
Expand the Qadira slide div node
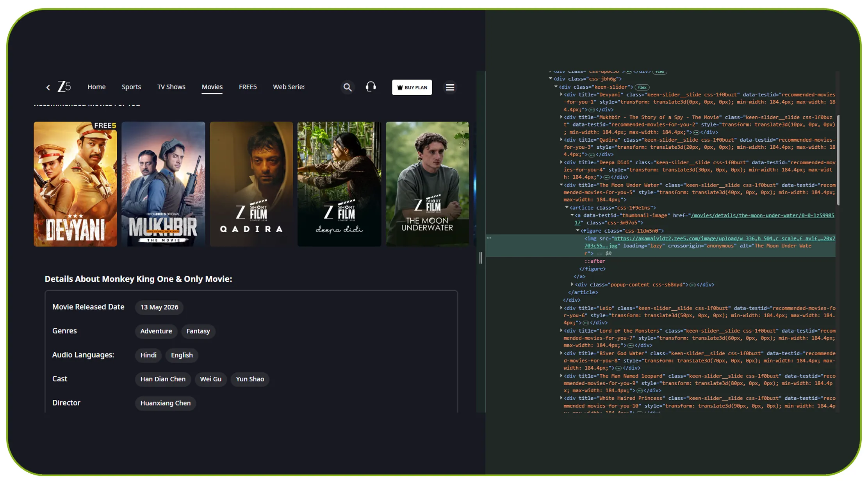[561, 139]
